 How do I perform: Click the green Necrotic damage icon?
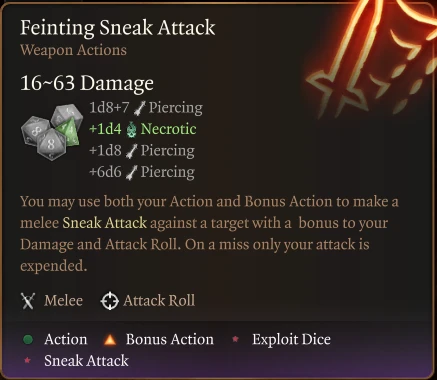[x=131, y=129]
